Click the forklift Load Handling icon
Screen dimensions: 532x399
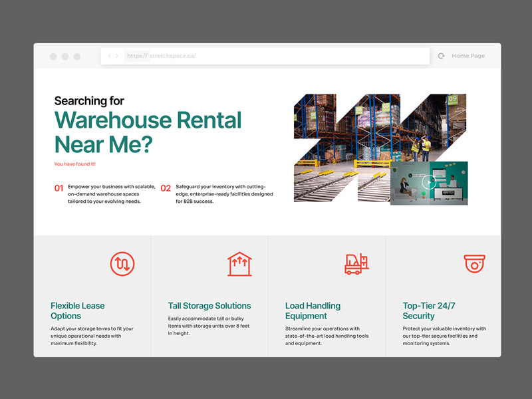(356, 264)
